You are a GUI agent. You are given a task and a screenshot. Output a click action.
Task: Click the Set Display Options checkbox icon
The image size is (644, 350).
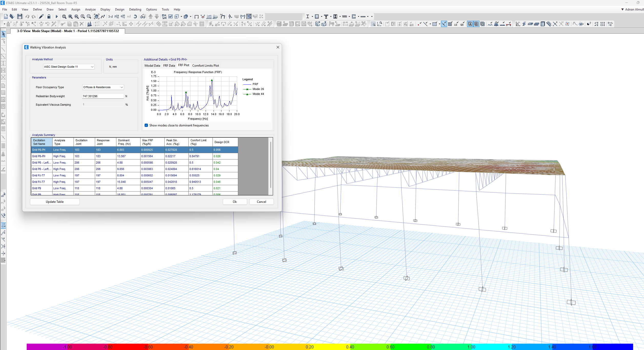click(170, 16)
